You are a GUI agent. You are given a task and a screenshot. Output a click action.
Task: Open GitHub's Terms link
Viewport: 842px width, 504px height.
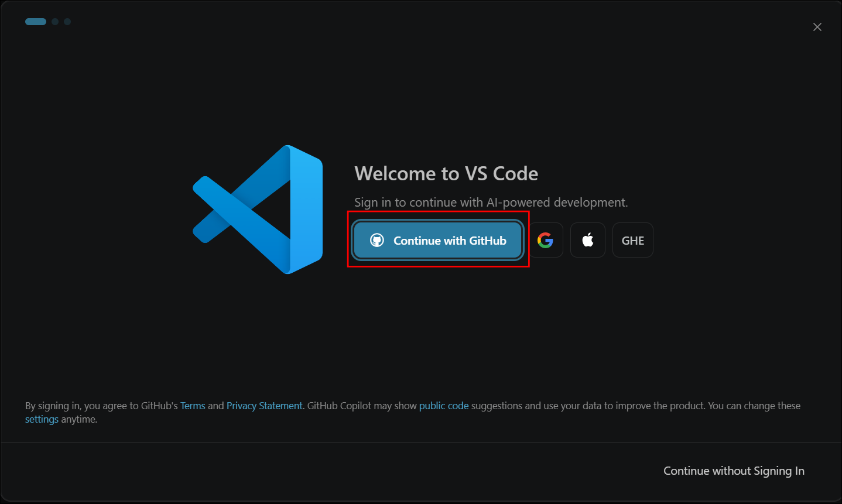(x=193, y=406)
